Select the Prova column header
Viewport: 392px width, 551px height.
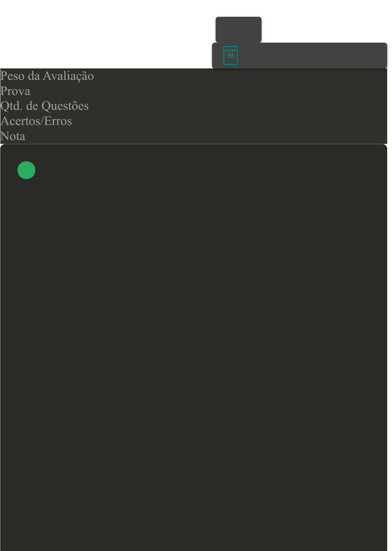click(15, 91)
